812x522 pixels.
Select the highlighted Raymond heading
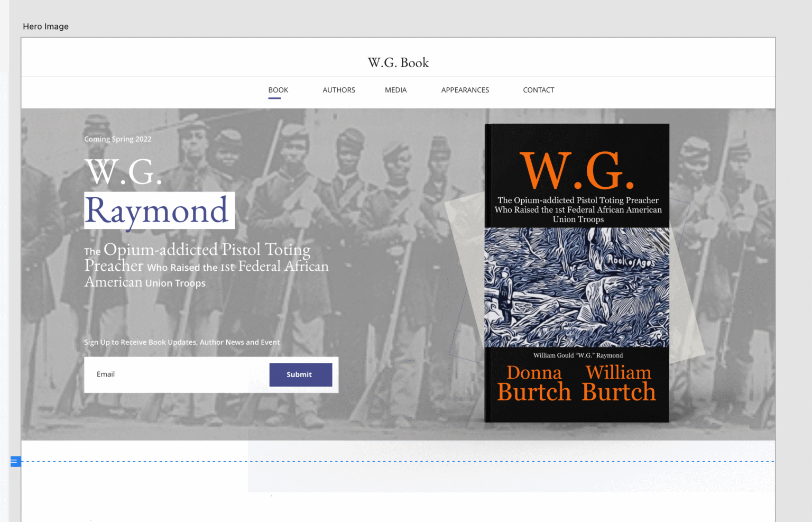click(x=159, y=210)
